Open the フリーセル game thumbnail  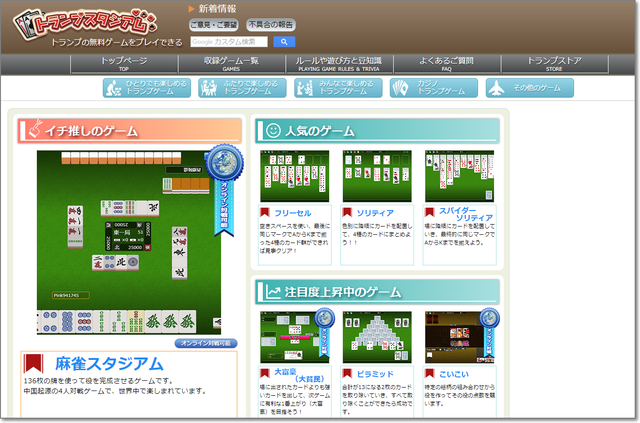click(293, 178)
